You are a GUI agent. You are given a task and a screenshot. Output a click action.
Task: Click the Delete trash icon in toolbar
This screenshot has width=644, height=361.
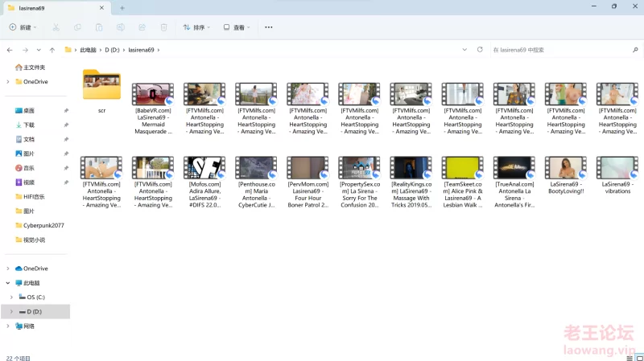(164, 27)
